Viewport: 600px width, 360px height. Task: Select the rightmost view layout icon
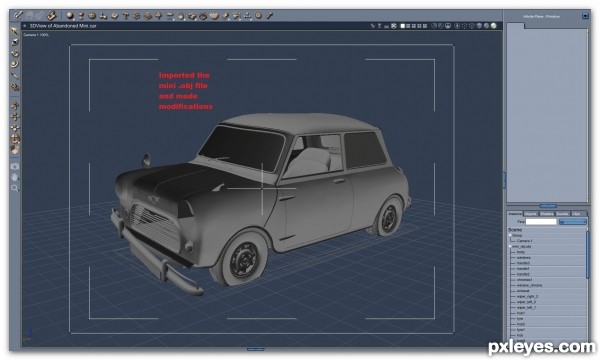(x=425, y=26)
